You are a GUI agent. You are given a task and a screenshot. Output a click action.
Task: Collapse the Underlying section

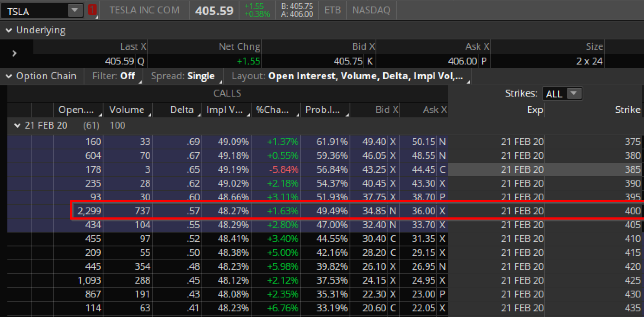click(9, 30)
